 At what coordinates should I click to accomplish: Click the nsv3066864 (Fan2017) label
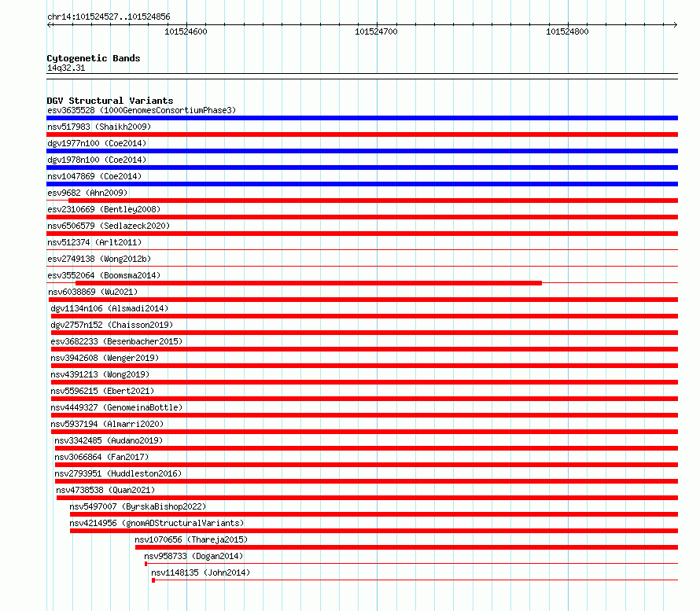(101, 457)
